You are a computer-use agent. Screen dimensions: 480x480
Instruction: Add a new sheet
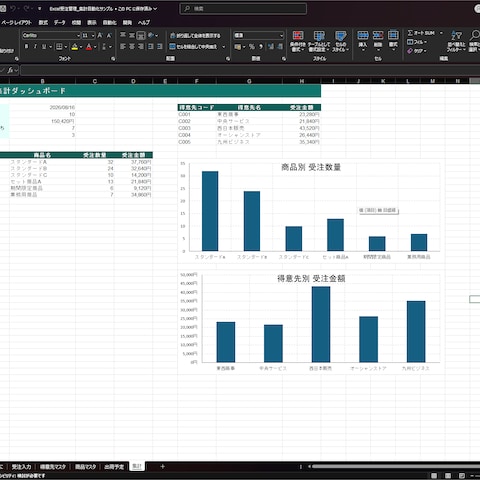point(162,466)
